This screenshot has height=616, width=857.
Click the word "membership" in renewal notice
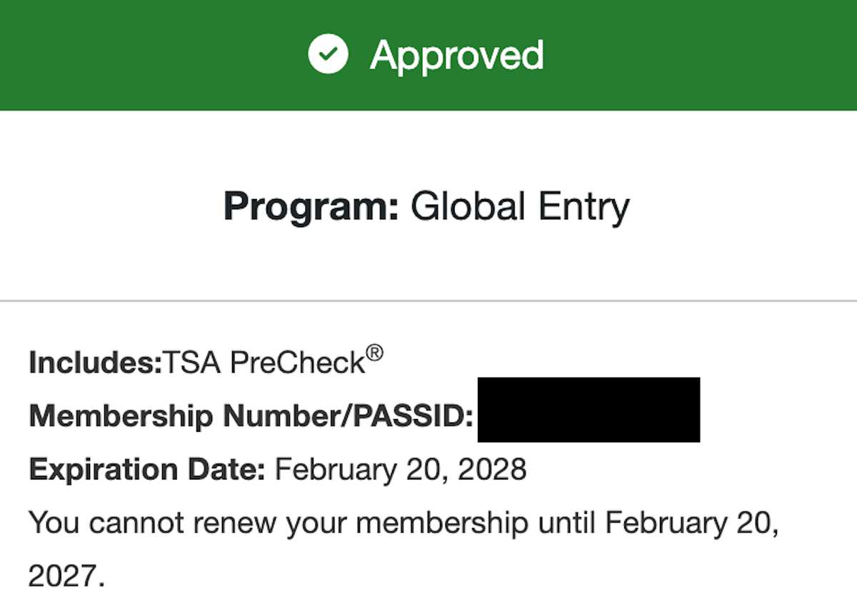[x=442, y=523]
